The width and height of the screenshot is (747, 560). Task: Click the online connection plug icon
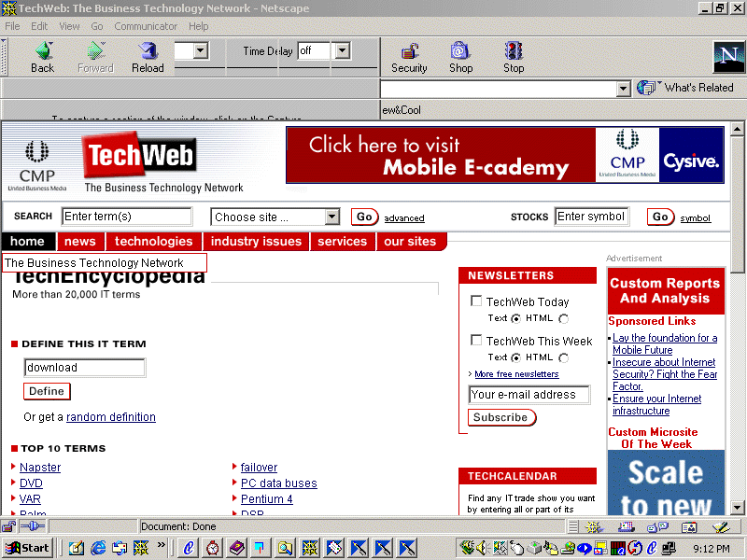(x=33, y=526)
